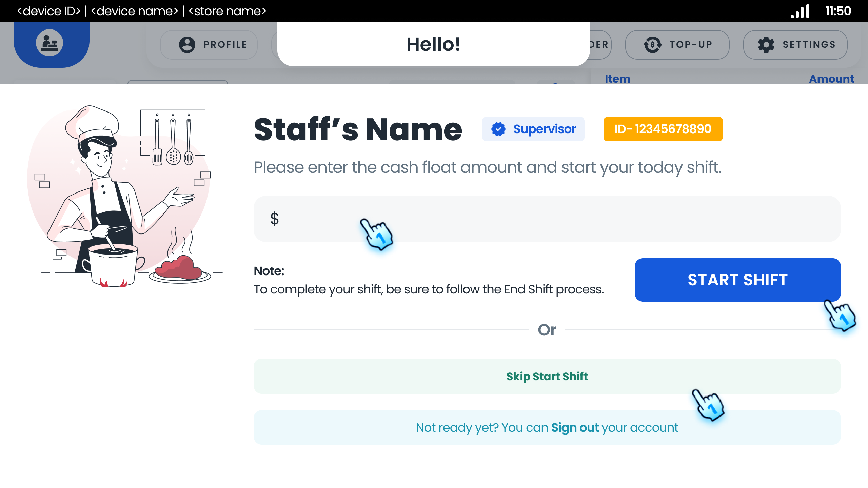Image resolution: width=868 pixels, height=488 pixels.
Task: Click the Top-Up currency exchange icon
Action: pos(653,44)
